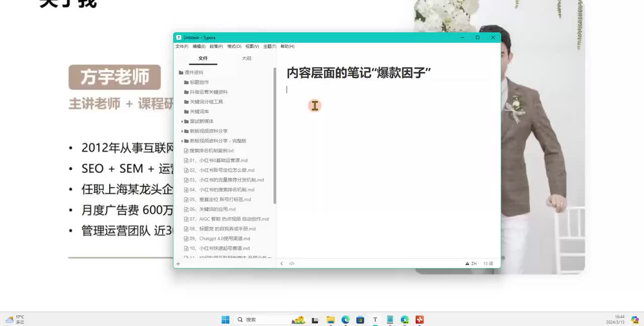Open the 文件(F) menu
This screenshot has height=326, width=644.
182,46
